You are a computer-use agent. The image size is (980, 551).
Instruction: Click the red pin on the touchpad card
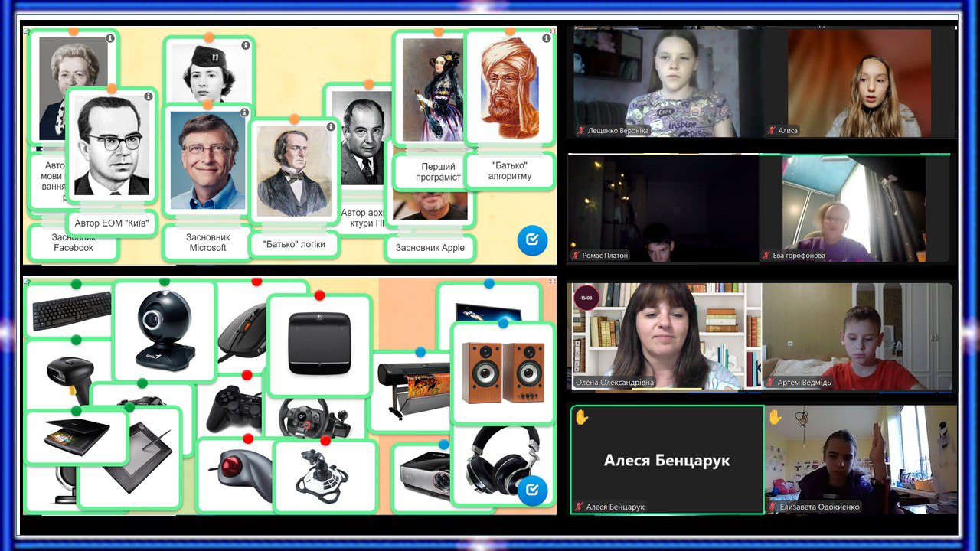(x=319, y=295)
